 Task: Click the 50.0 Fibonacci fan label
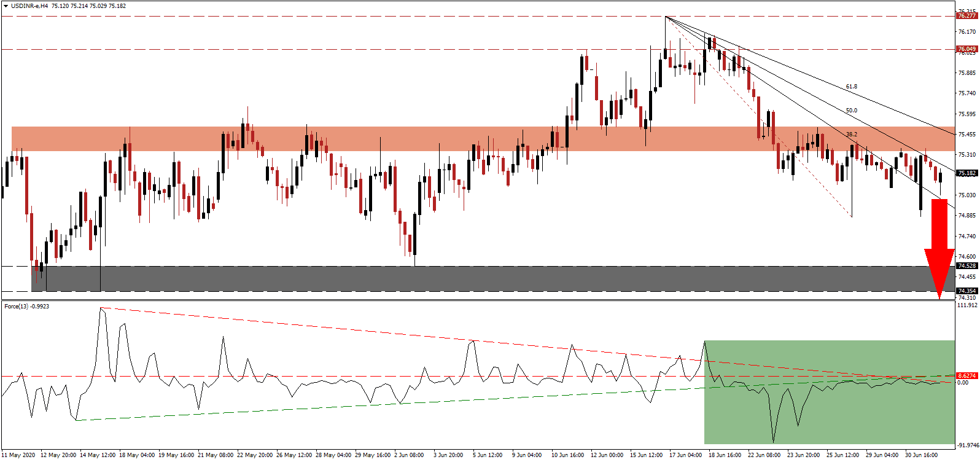tap(851, 111)
